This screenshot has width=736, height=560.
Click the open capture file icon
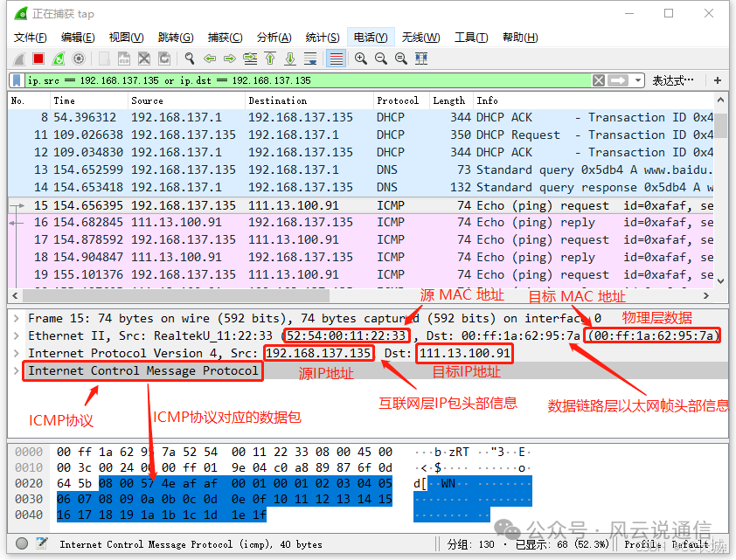pos(104,59)
